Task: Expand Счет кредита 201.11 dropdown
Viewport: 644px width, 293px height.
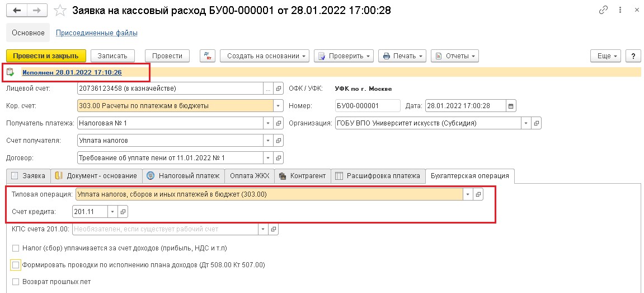Action: [112, 212]
